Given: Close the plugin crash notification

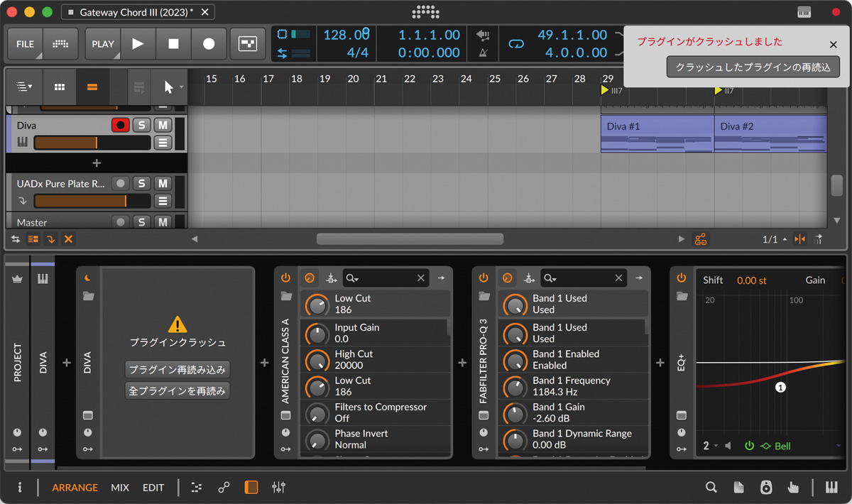Looking at the screenshot, I should [x=834, y=44].
